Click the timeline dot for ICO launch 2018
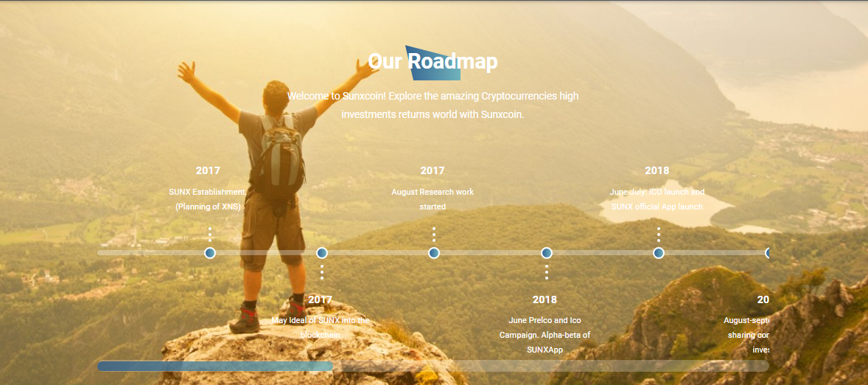This screenshot has width=868, height=385. click(658, 253)
